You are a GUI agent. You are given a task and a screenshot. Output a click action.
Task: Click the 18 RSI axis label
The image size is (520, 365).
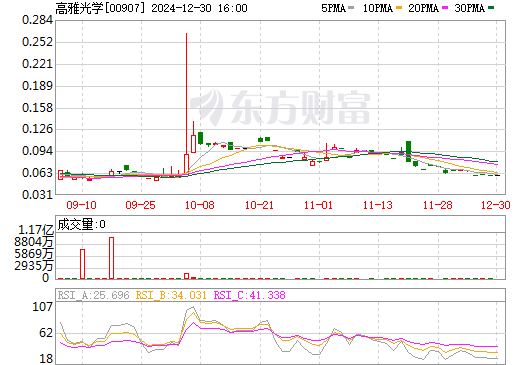point(46,359)
